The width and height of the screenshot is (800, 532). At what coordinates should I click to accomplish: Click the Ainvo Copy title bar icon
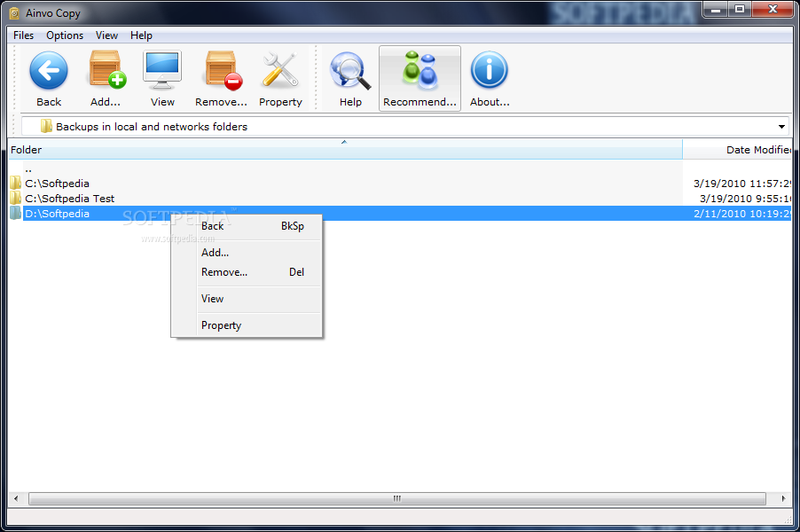coord(14,13)
